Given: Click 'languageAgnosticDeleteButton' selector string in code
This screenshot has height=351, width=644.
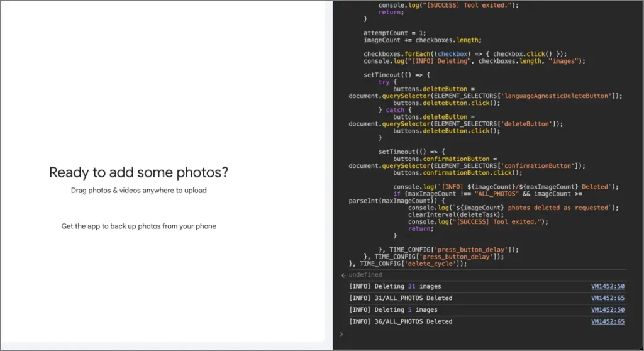Looking at the screenshot, I should click(556, 96).
